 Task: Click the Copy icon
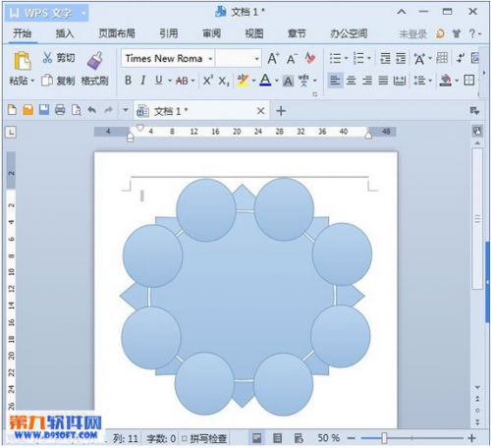click(x=47, y=81)
